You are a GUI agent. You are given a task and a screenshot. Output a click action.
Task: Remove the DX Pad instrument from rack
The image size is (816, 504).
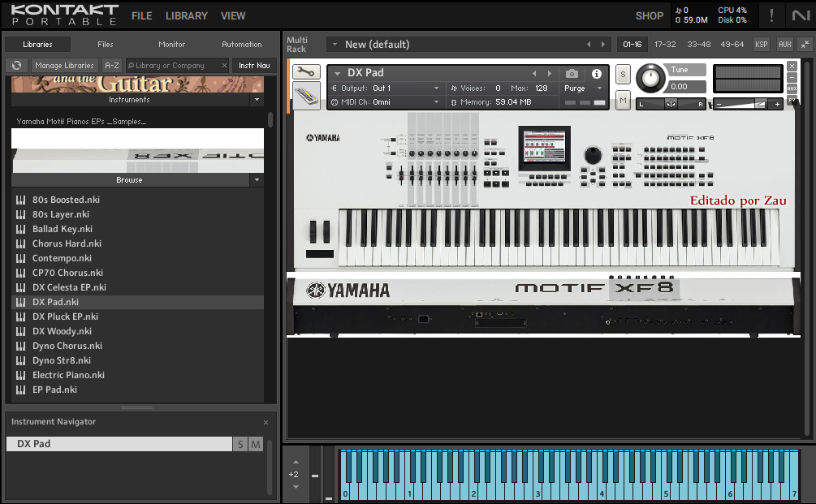click(x=792, y=66)
